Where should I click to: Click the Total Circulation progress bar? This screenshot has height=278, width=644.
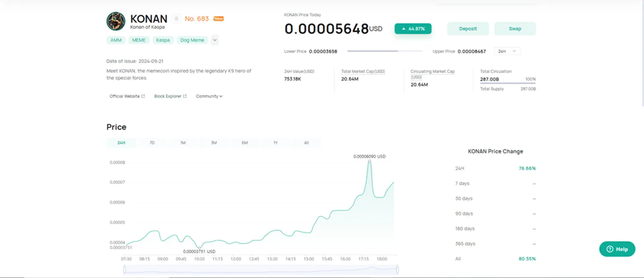pyautogui.click(x=508, y=83)
